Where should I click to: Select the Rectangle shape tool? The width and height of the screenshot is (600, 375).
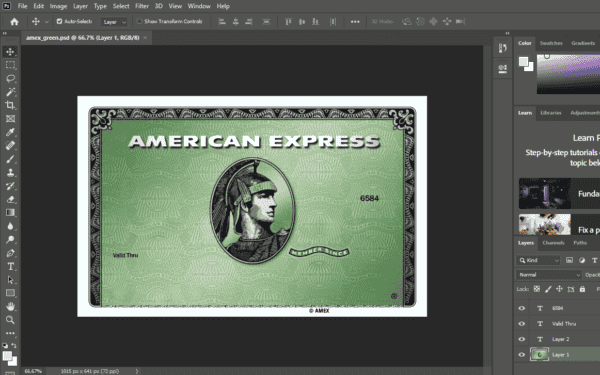[x=10, y=293]
